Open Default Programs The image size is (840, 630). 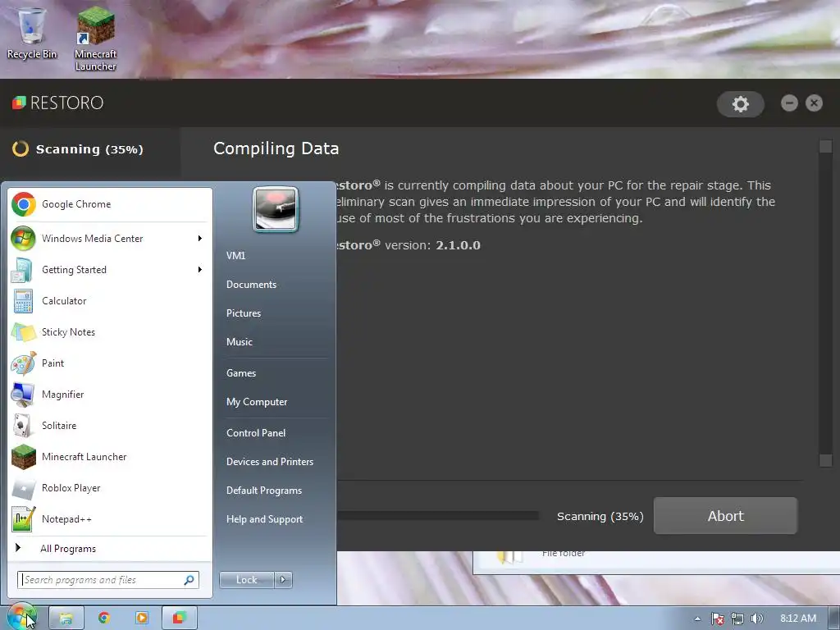[264, 491]
